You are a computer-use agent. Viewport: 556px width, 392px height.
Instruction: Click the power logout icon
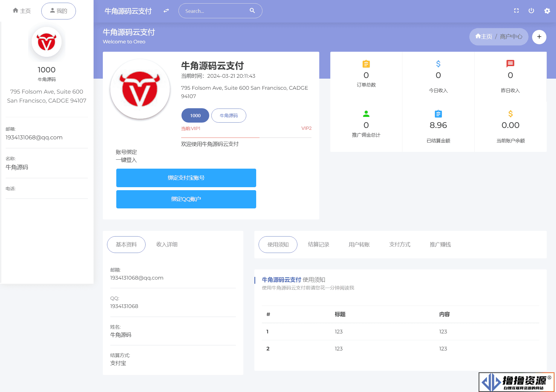click(x=531, y=11)
